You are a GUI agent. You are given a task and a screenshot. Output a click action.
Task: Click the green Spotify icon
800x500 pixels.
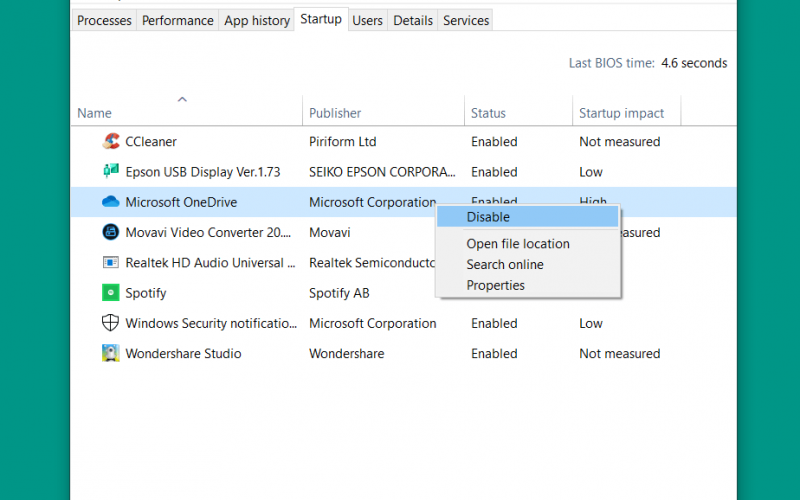pyautogui.click(x=111, y=292)
